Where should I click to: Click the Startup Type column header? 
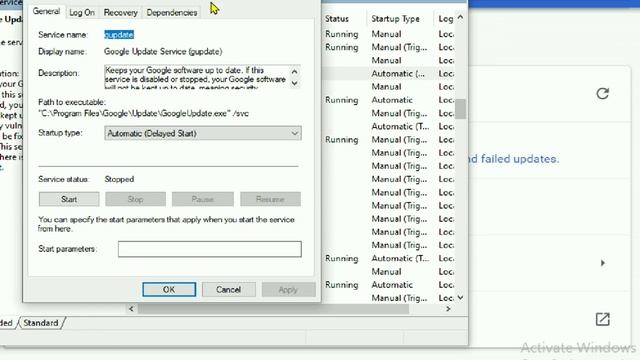395,19
